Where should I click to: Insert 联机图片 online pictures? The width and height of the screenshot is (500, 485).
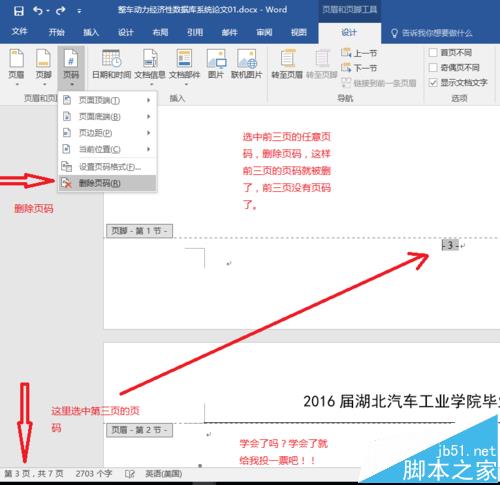[247, 65]
